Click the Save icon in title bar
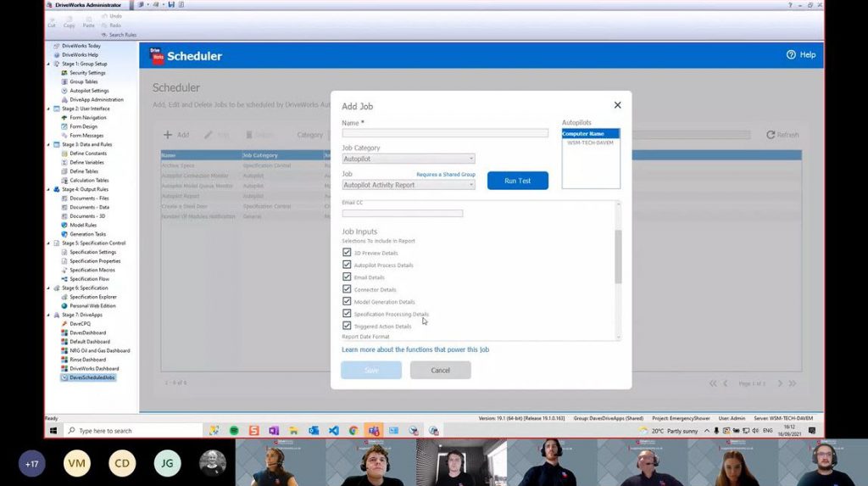 171,4
